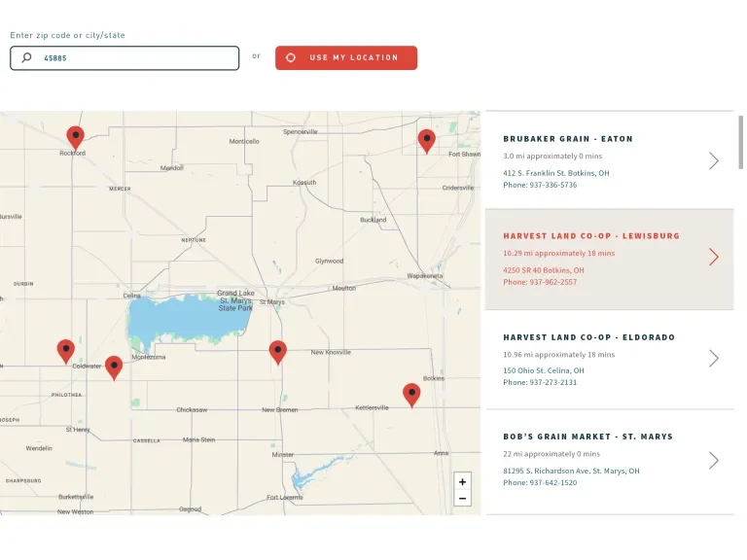Click the Grand Lake St. Marys State Park label

[x=235, y=300]
